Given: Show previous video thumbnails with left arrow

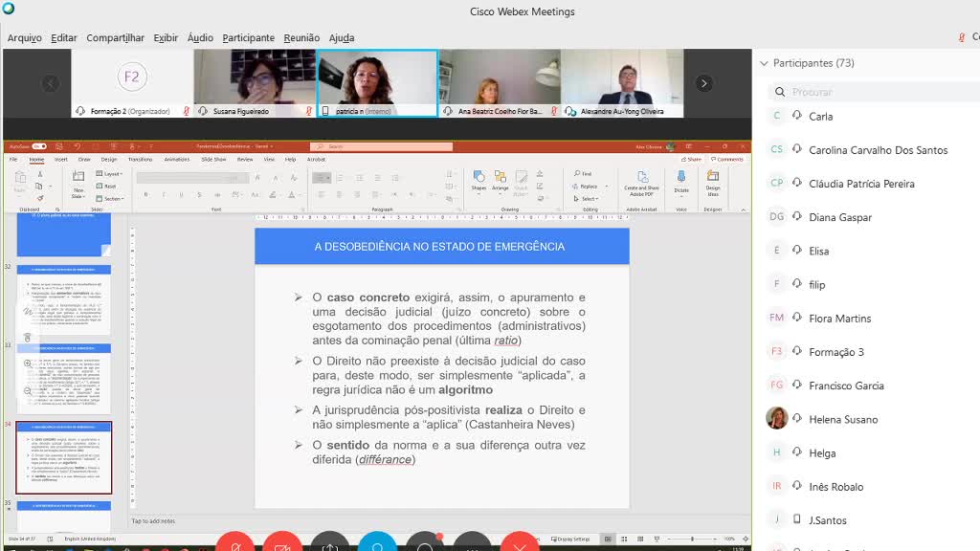Looking at the screenshot, I should pyautogui.click(x=51, y=83).
